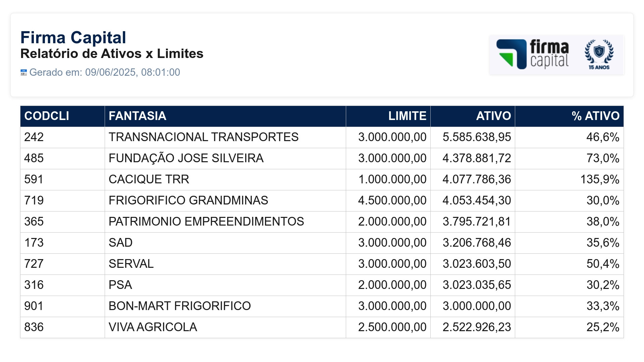Screen dimensions: 644x362
Task: Click client code 719
Action: coord(34,200)
